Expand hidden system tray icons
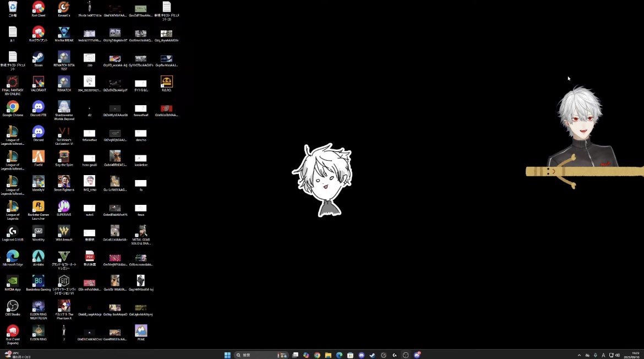Image resolution: width=644 pixels, height=359 pixels. pos(579,355)
